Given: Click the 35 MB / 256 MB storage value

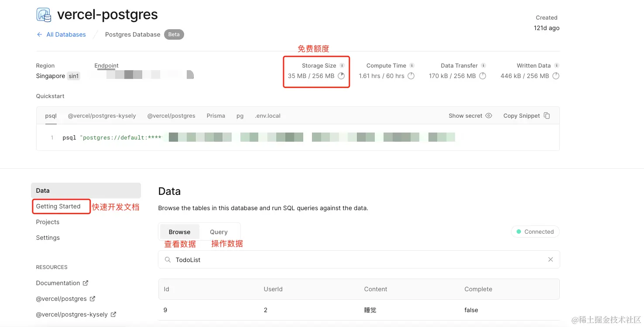Looking at the screenshot, I should 311,76.
